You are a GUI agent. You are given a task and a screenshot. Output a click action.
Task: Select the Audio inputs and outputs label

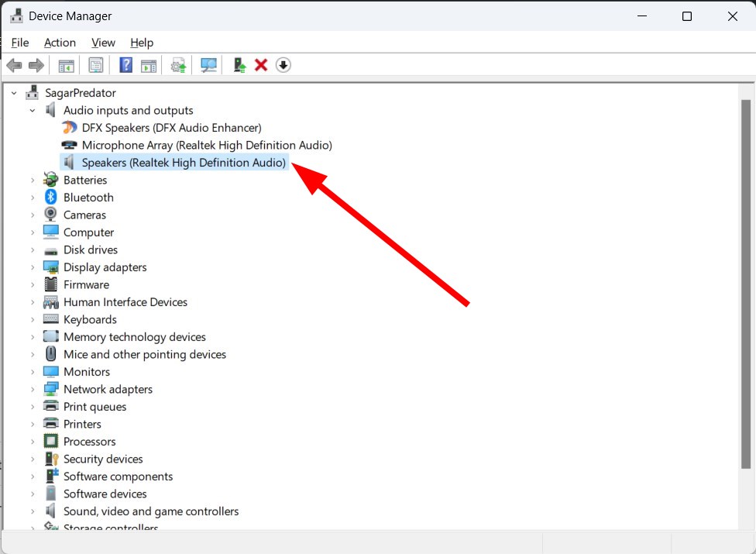point(129,111)
